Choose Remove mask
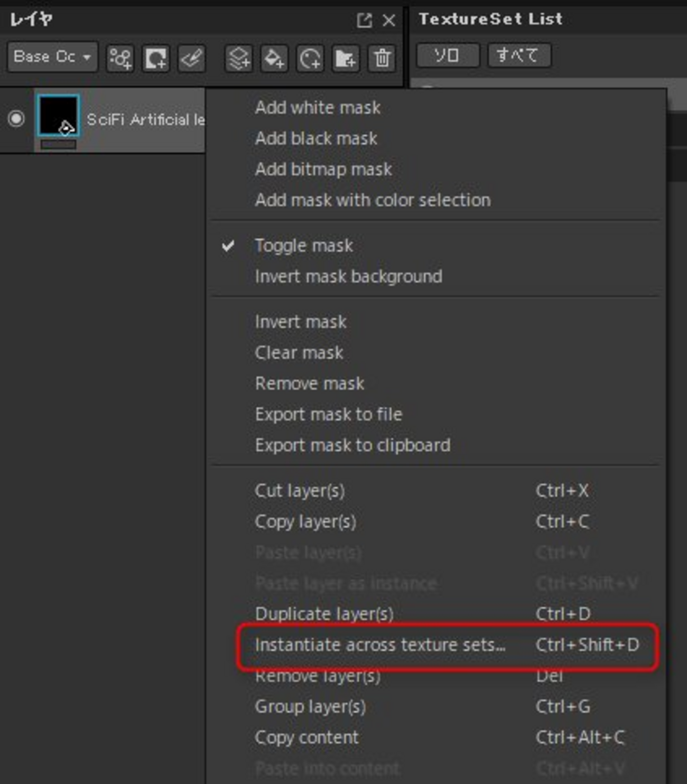Screen dimensions: 687x784 (435, 384)
